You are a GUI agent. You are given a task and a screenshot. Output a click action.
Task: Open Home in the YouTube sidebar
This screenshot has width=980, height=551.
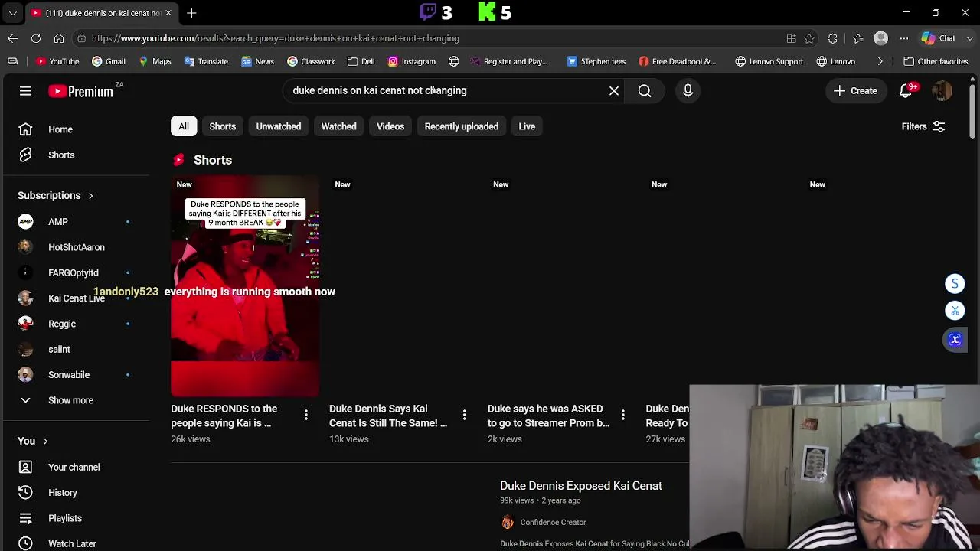coord(77,129)
